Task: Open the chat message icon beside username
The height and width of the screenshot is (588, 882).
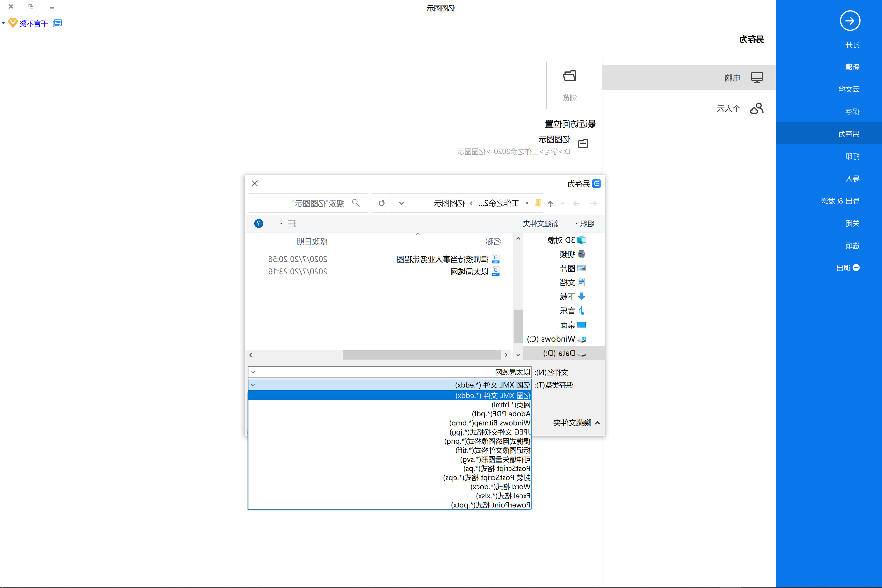Action: click(x=57, y=23)
